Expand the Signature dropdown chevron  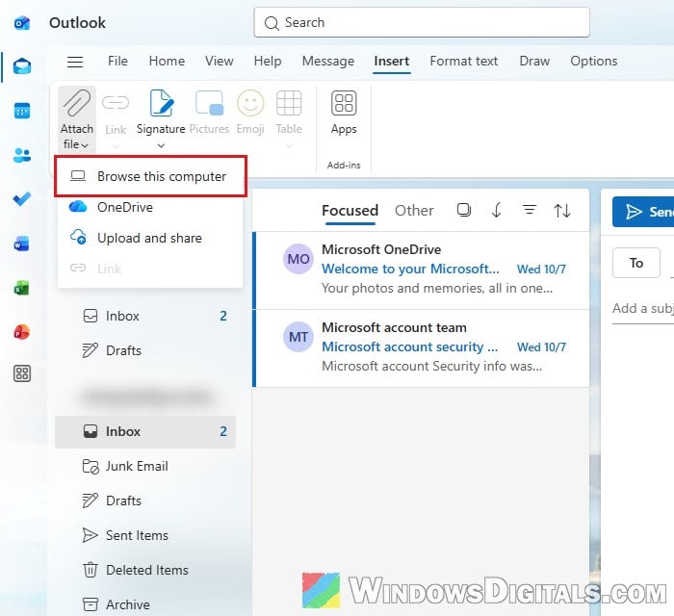point(161,145)
